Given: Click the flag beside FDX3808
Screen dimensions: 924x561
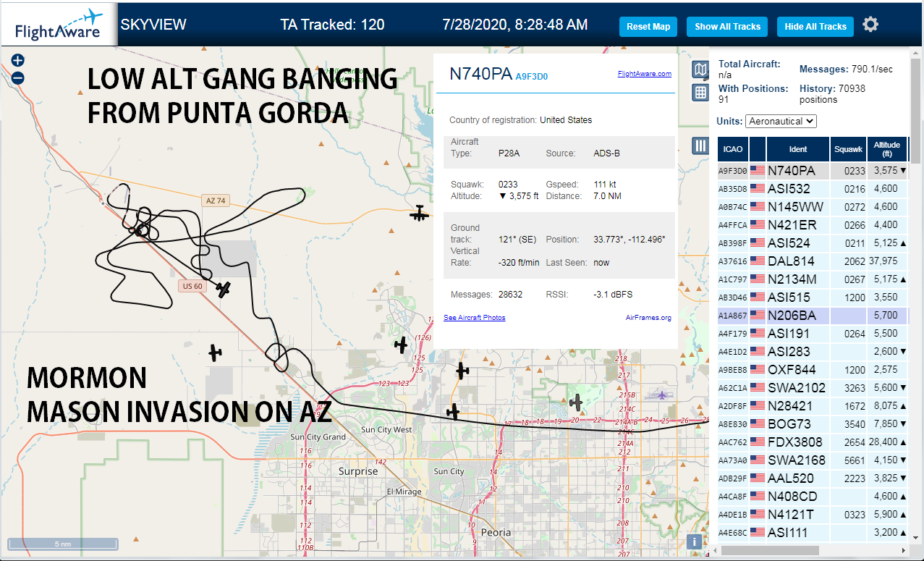Looking at the screenshot, I should point(758,442).
